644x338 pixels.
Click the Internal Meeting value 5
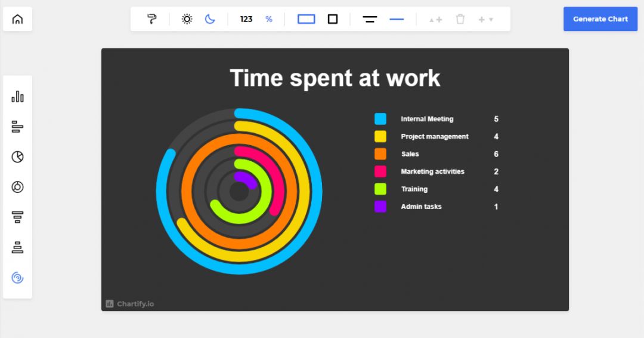pyautogui.click(x=496, y=119)
